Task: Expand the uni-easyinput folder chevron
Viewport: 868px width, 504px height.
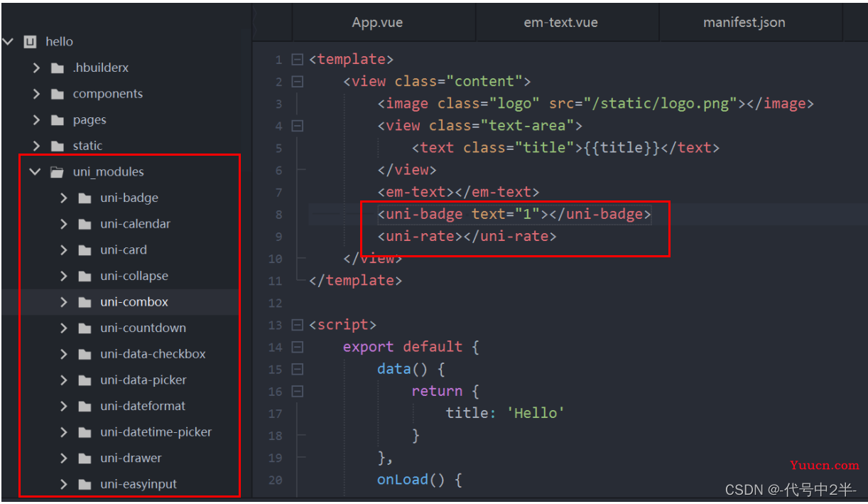Action: (64, 484)
